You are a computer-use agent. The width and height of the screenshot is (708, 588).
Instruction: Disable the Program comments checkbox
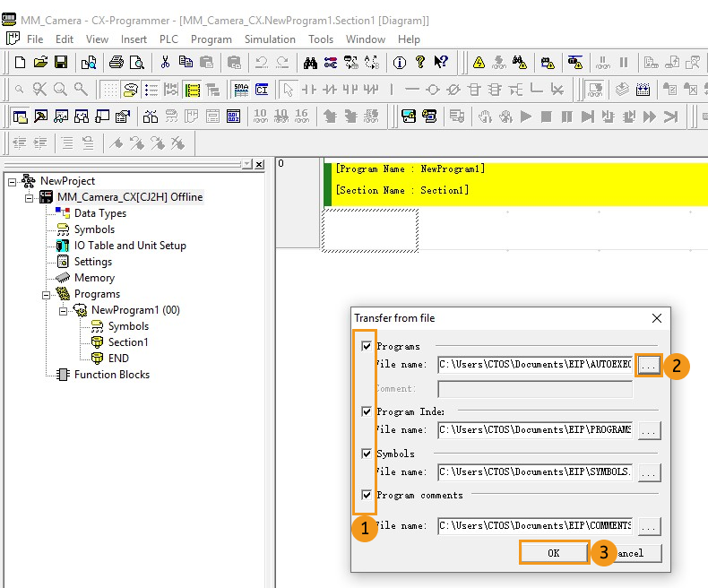tap(366, 495)
